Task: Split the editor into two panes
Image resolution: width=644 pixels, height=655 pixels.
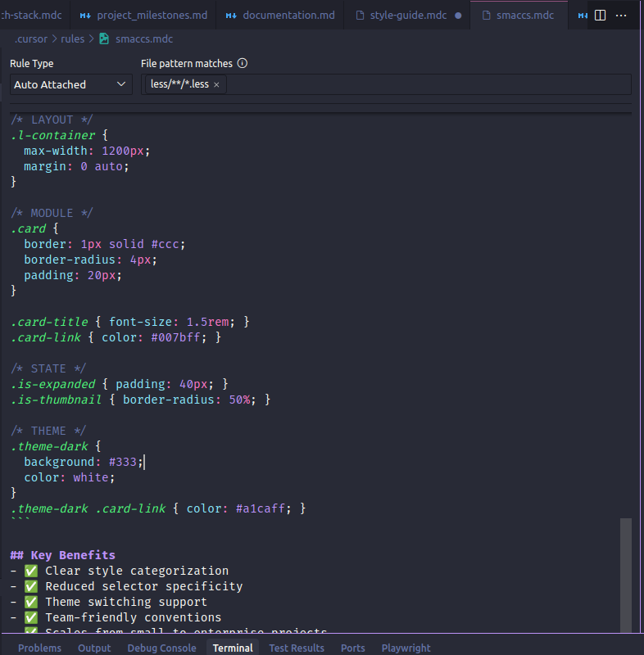Action: [601, 15]
